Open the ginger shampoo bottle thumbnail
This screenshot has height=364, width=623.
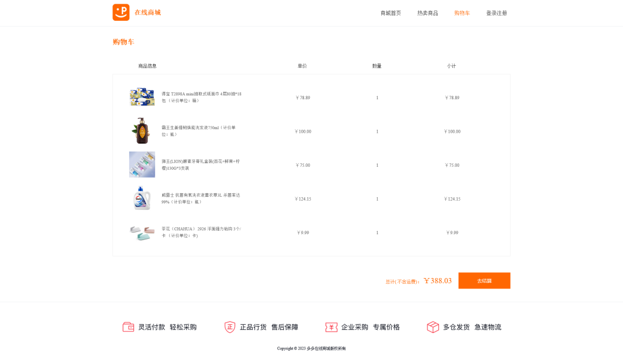[142, 131]
